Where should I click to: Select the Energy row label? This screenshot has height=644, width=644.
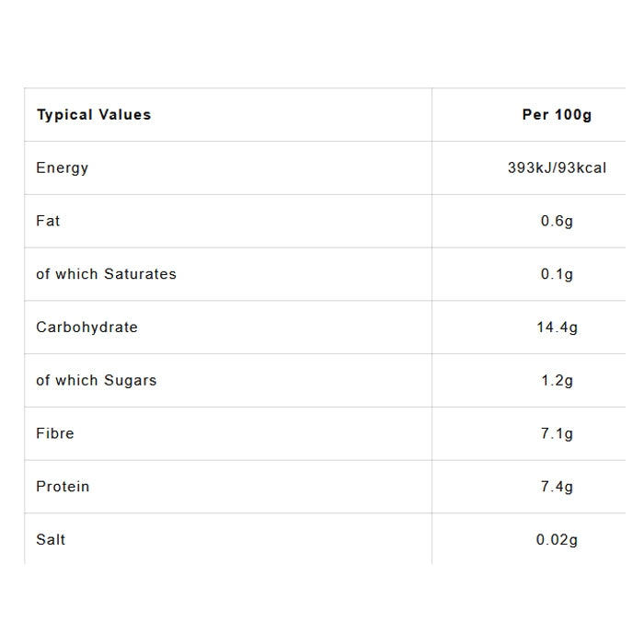63,167
